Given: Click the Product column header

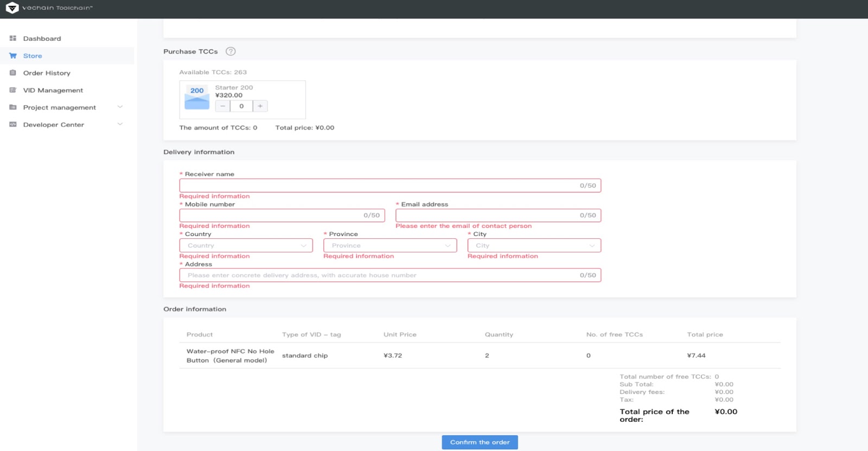Looking at the screenshot, I should (x=200, y=335).
